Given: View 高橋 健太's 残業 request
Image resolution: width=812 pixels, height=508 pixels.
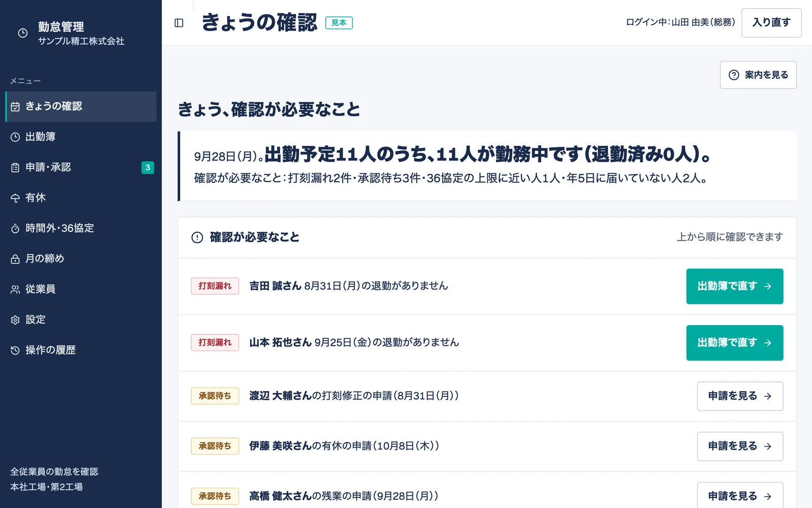Looking at the screenshot, I should [x=740, y=495].
